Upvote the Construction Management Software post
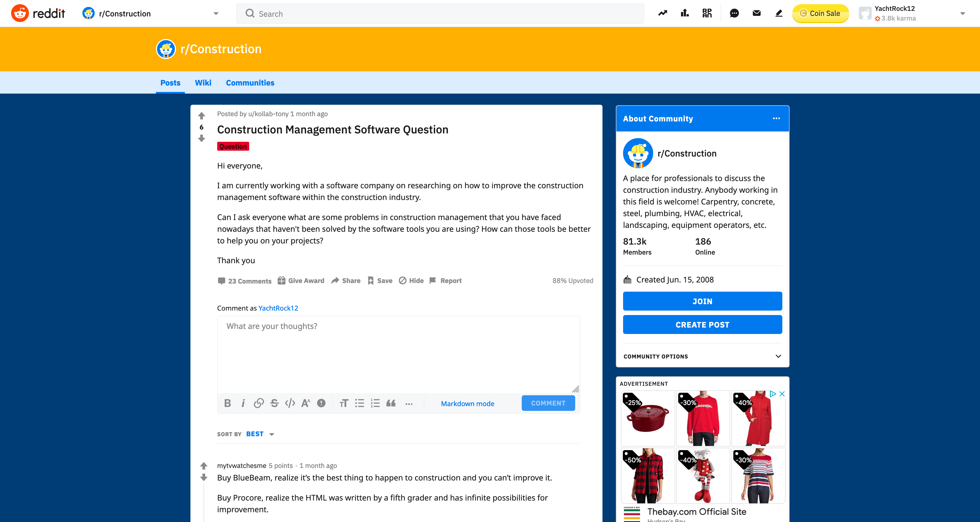Viewport: 980px width, 522px height. coord(202,116)
